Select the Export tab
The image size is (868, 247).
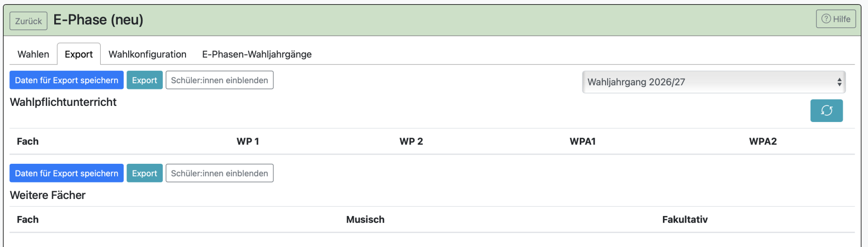(x=79, y=54)
